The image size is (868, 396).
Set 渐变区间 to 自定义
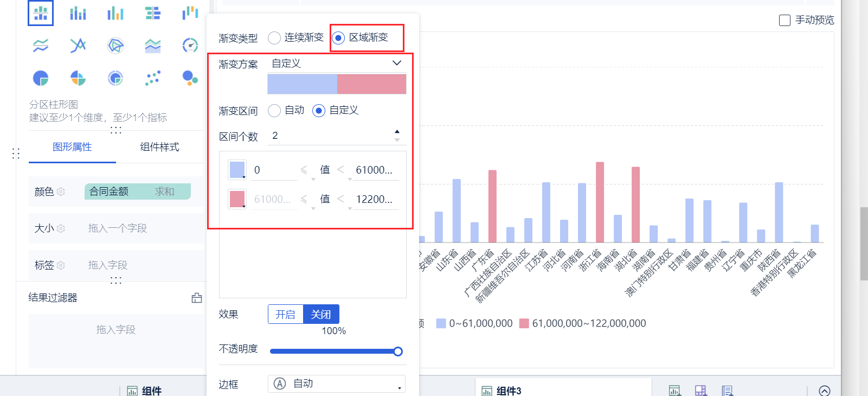(319, 111)
